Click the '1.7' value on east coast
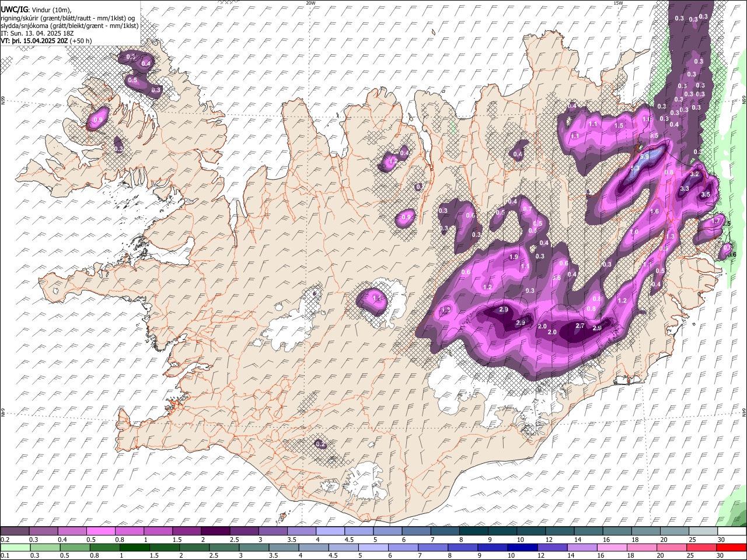This screenshot has height=560, width=747. [x=716, y=221]
